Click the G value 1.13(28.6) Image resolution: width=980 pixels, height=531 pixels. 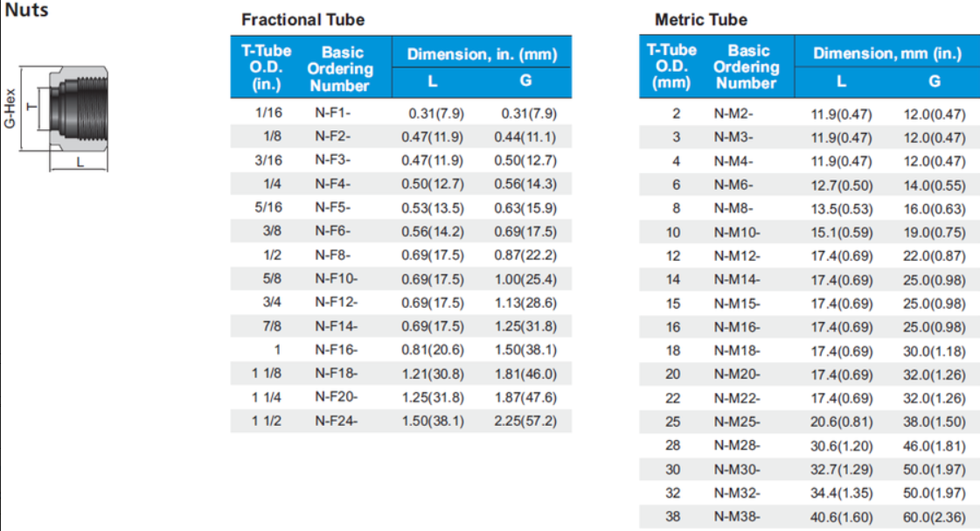tap(530, 302)
